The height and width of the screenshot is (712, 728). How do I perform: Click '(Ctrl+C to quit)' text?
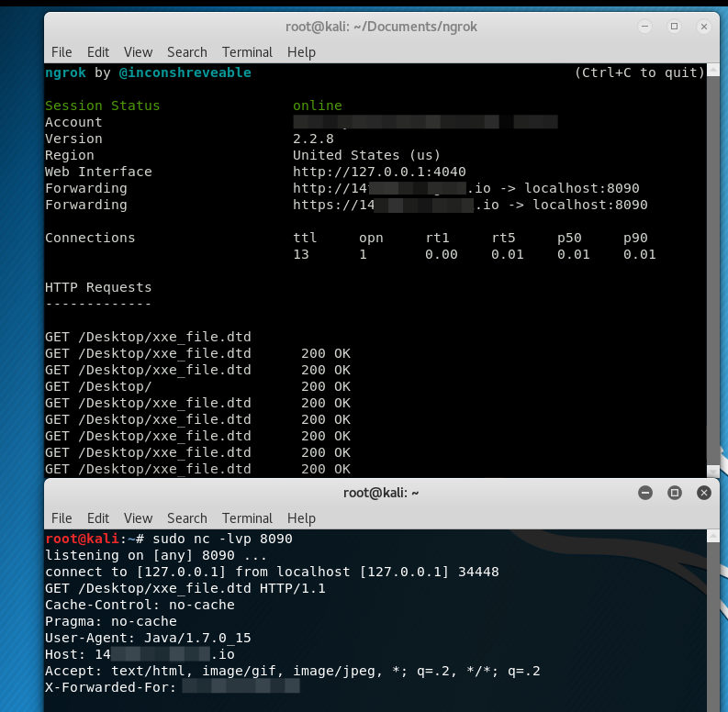pos(640,72)
